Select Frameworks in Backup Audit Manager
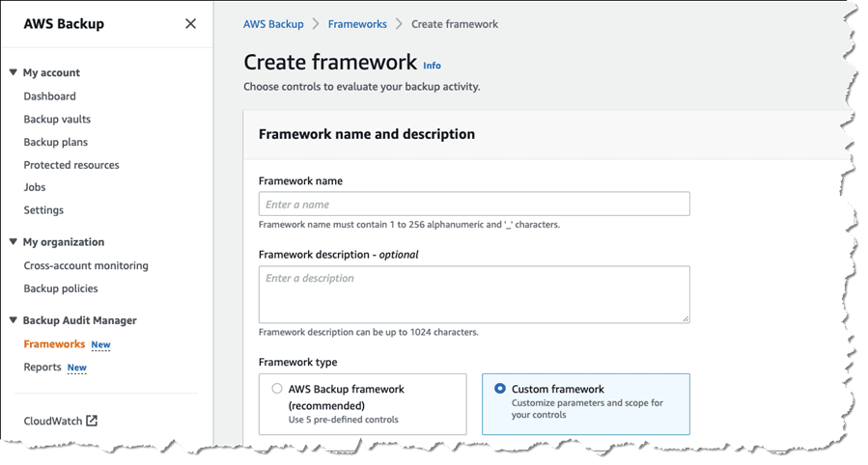This screenshot has height=465, width=868. tap(54, 343)
